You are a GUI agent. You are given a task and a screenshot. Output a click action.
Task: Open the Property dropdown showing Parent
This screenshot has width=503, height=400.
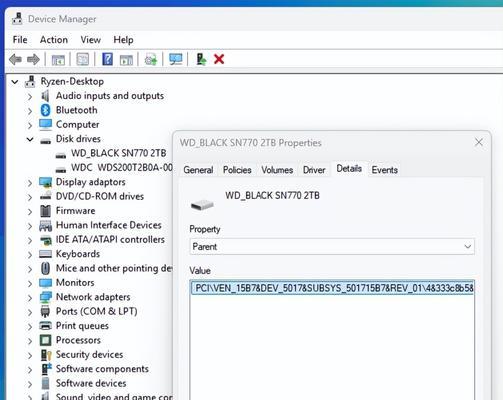(332, 247)
